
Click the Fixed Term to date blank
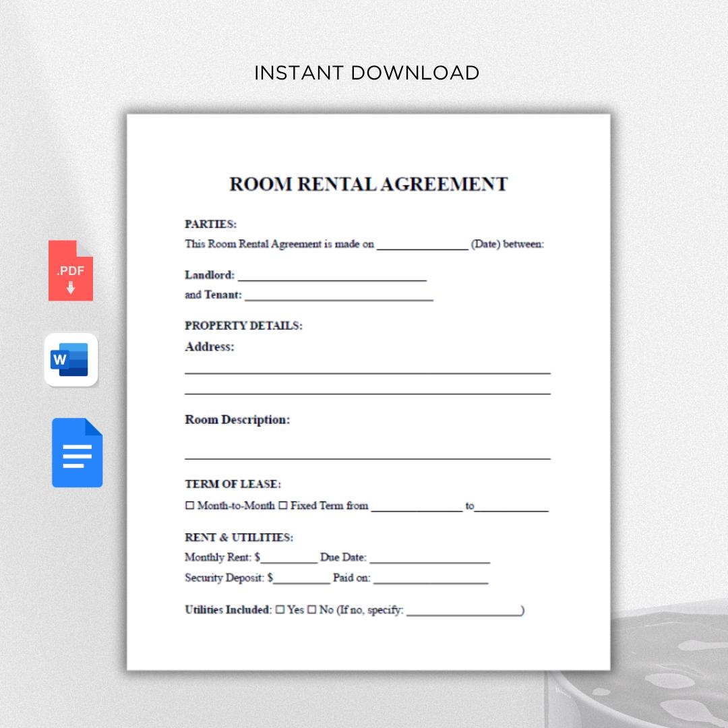pyautogui.click(x=511, y=510)
